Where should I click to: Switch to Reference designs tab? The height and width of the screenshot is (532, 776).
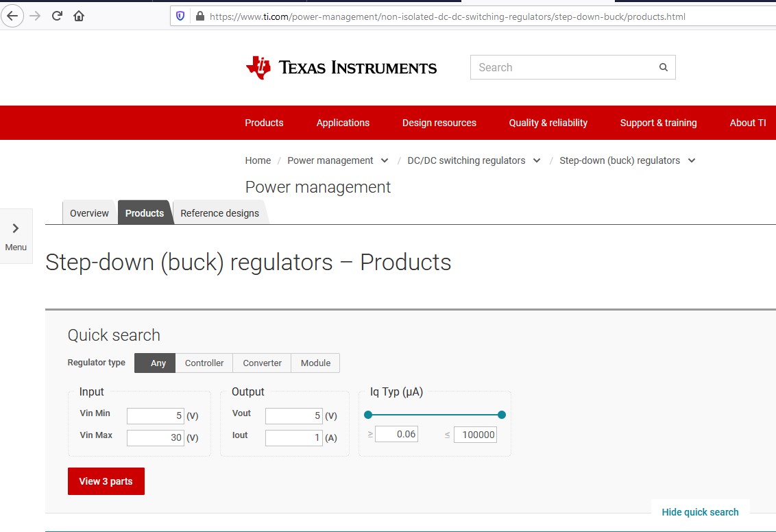[x=220, y=213]
